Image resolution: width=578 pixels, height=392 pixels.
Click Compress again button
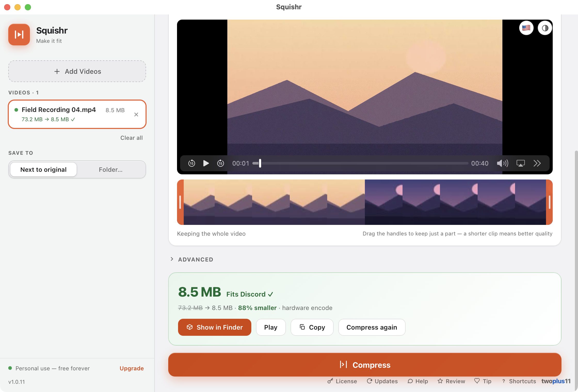(372, 327)
